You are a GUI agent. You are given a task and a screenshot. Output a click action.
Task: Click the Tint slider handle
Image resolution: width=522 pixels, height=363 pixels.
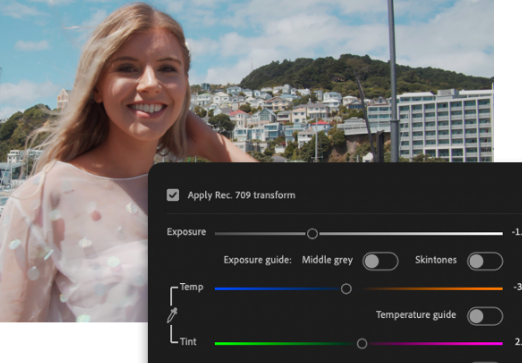tap(362, 343)
